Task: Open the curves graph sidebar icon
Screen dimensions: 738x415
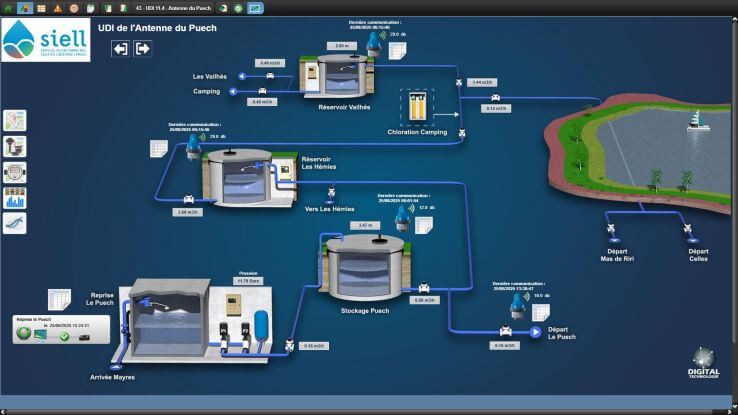Action: tap(15, 224)
